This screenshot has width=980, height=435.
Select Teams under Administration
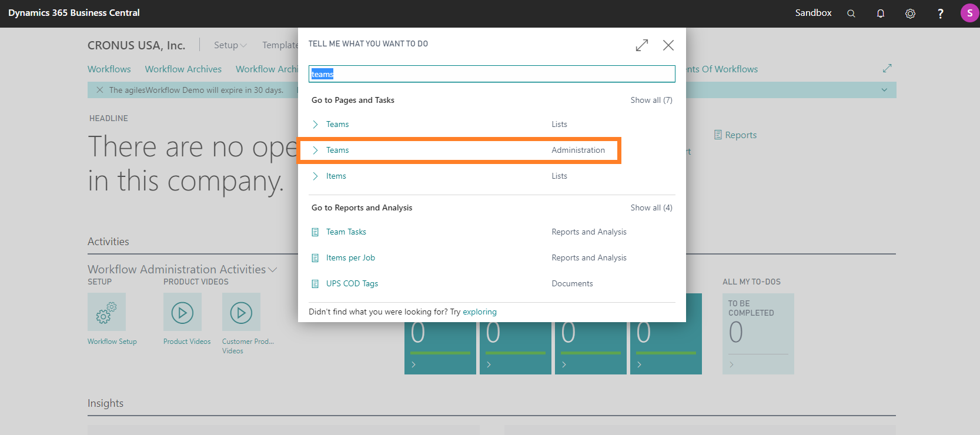coord(337,150)
